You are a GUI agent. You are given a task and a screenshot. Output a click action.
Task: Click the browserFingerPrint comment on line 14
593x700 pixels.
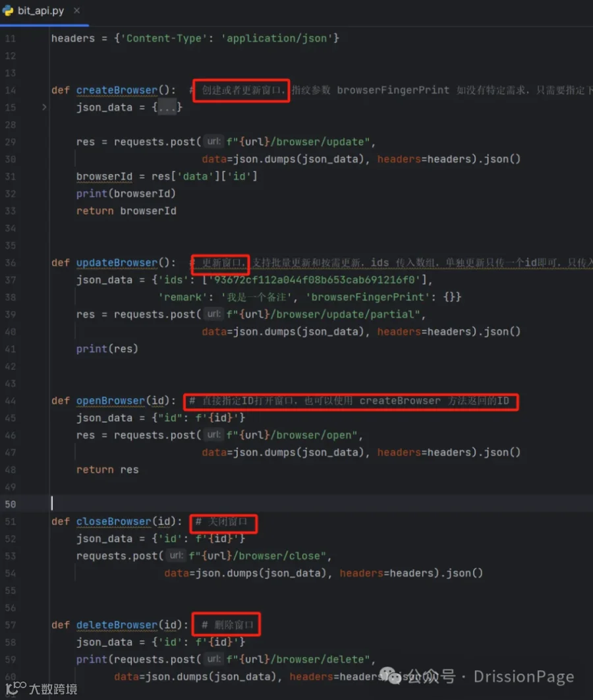point(393,90)
